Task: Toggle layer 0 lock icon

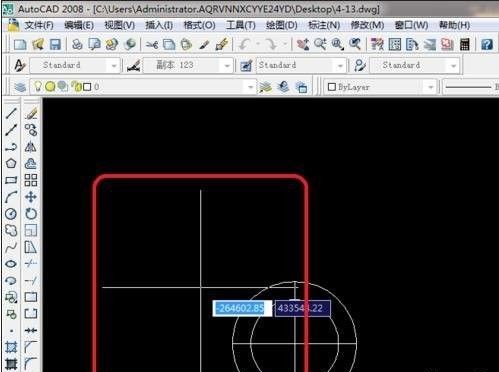Action: [77, 87]
